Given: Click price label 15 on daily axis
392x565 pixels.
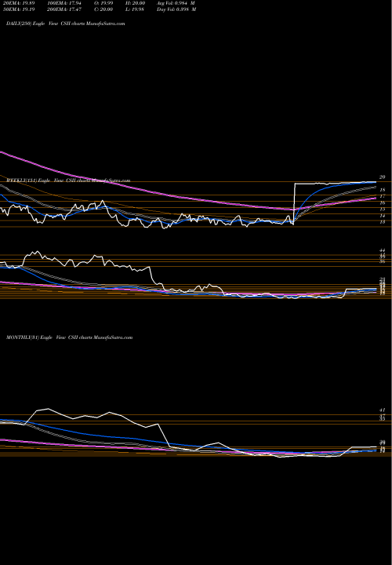Looking at the screenshot, I should click(x=383, y=209).
